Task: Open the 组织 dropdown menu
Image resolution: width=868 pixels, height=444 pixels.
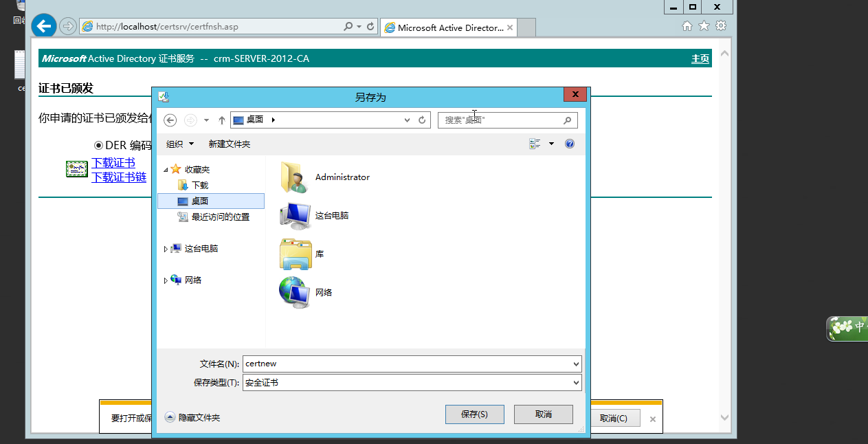Action: (x=180, y=144)
